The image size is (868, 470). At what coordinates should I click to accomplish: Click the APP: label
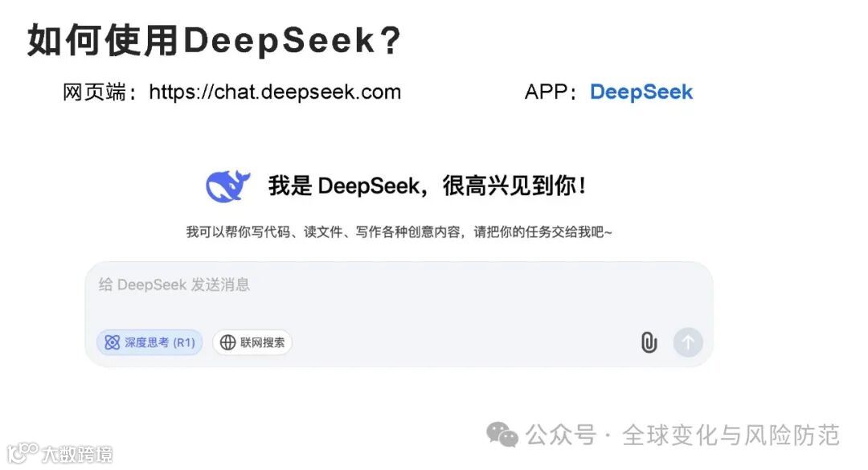(551, 92)
